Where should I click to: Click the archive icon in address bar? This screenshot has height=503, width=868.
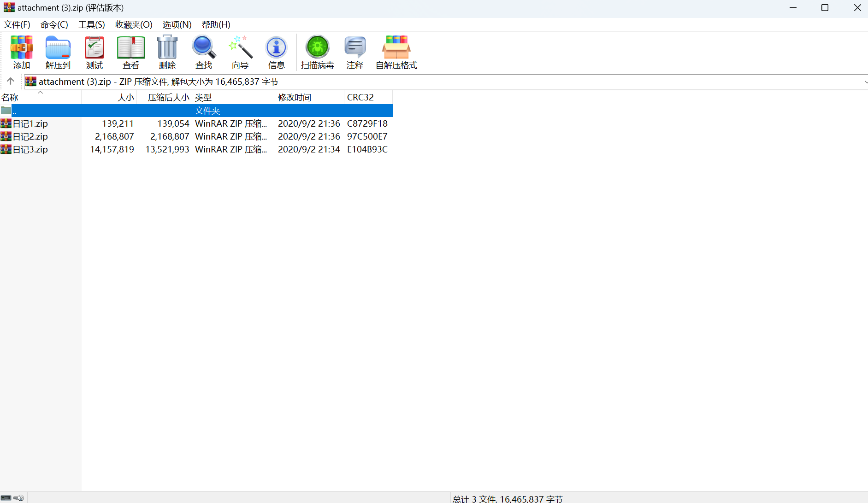coord(31,82)
